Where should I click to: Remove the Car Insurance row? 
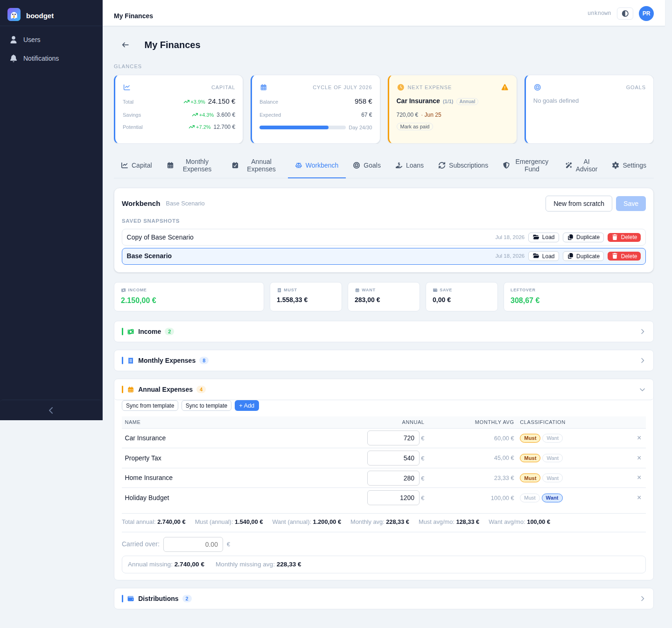coord(639,438)
